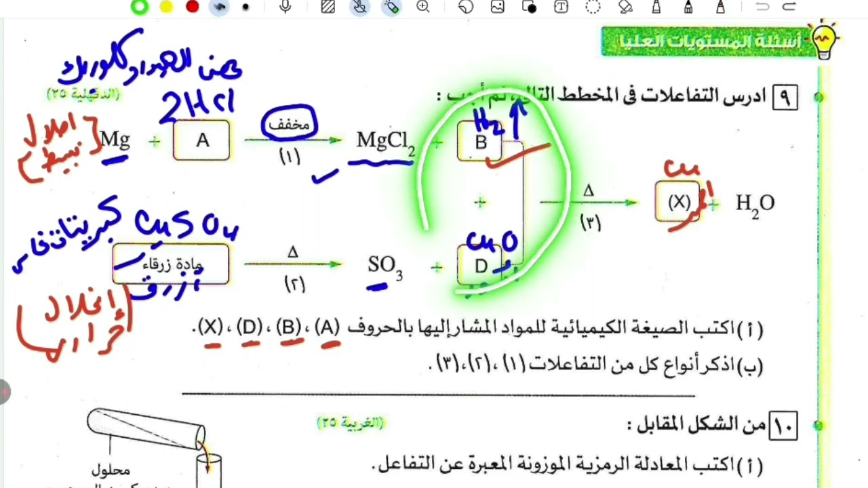
Task: Click the undo arrow
Action: click(762, 7)
